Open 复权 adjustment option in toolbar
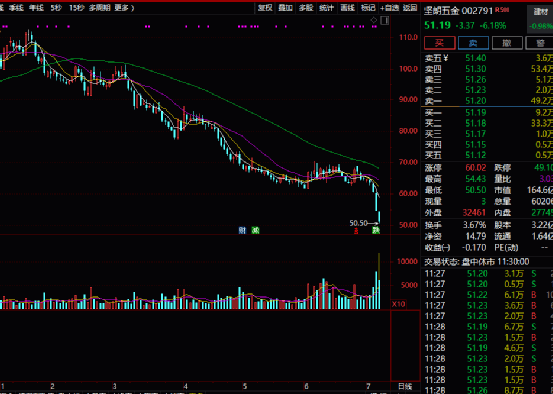Viewport: 553px width, 394px height. point(265,8)
